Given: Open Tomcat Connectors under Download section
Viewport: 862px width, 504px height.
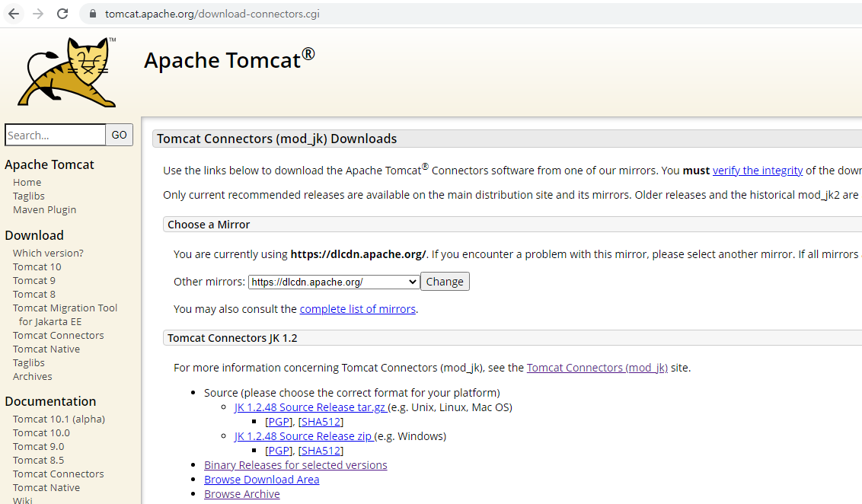Looking at the screenshot, I should click(x=59, y=335).
